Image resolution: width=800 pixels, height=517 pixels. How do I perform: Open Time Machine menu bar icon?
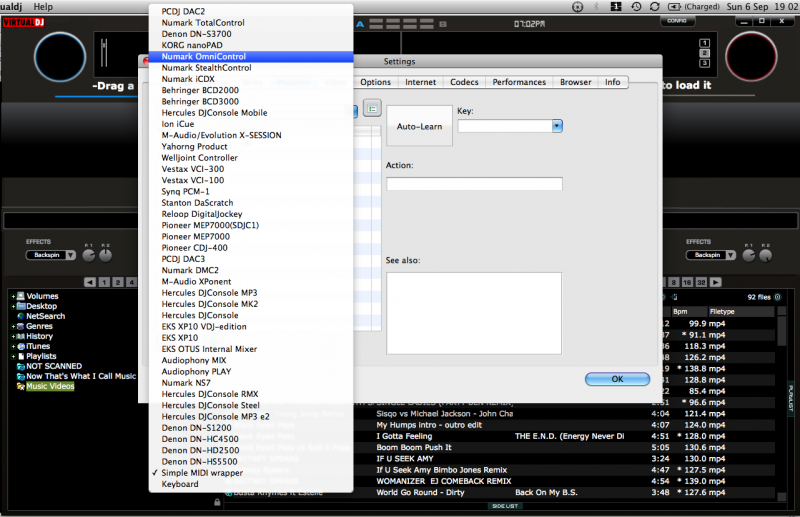click(x=636, y=7)
